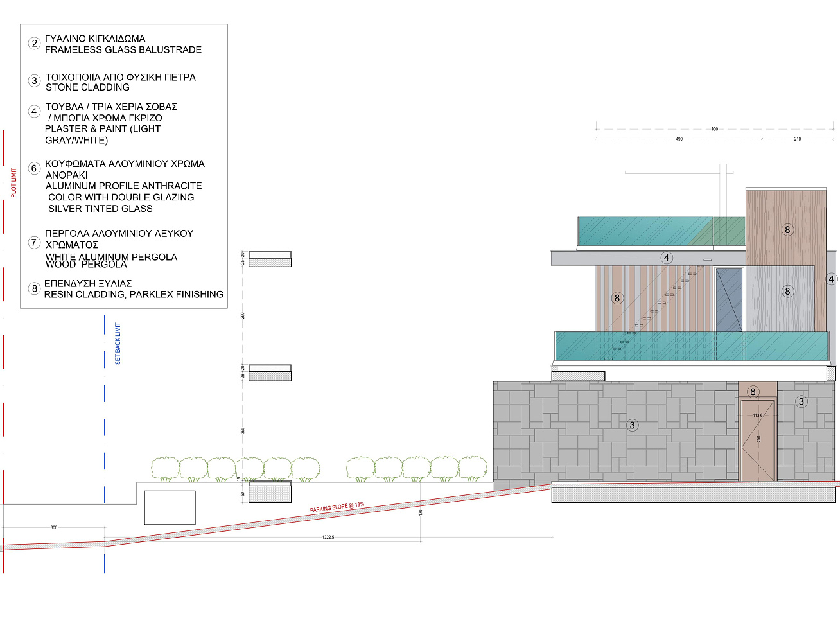Click the circled 8 in the legend box
This screenshot has width=840, height=630.
click(34, 288)
